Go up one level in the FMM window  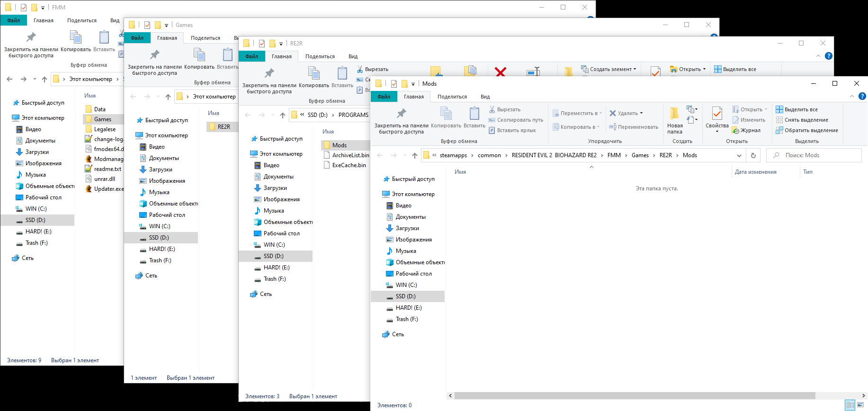[45, 79]
